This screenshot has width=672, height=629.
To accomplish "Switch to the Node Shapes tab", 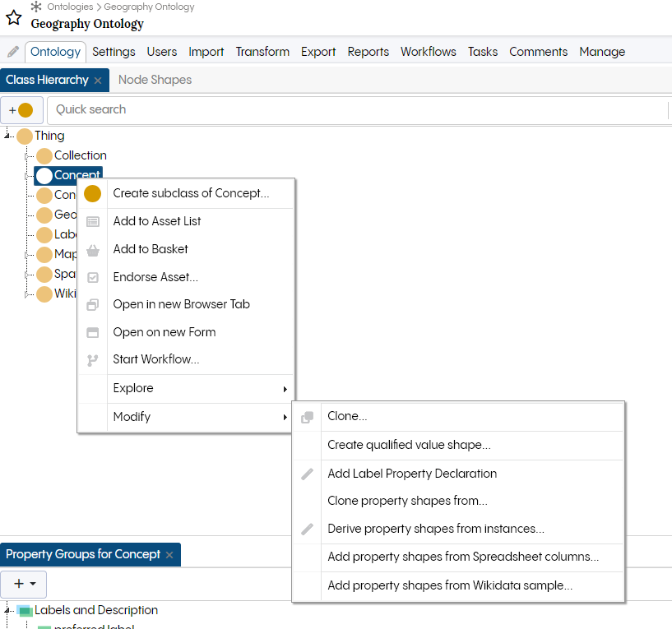I will click(x=155, y=80).
